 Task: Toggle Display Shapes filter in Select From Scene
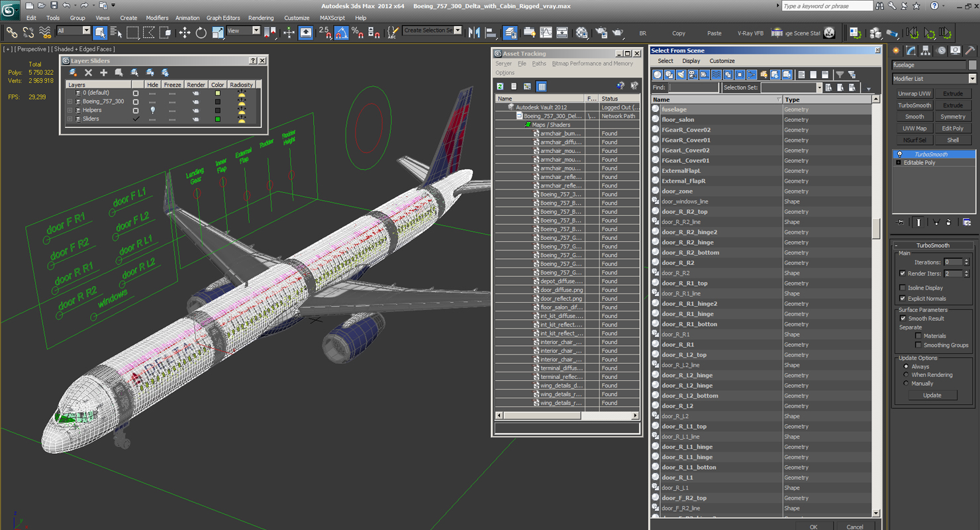click(669, 75)
